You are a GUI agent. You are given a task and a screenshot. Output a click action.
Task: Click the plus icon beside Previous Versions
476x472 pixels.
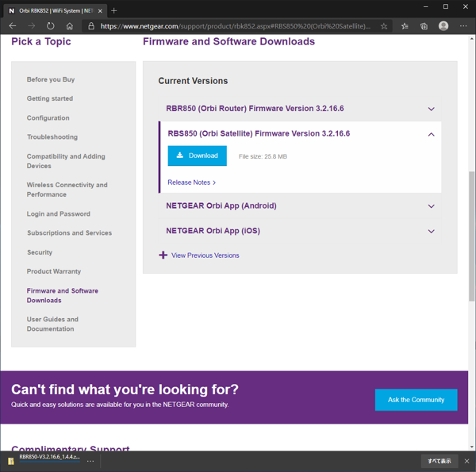(163, 255)
